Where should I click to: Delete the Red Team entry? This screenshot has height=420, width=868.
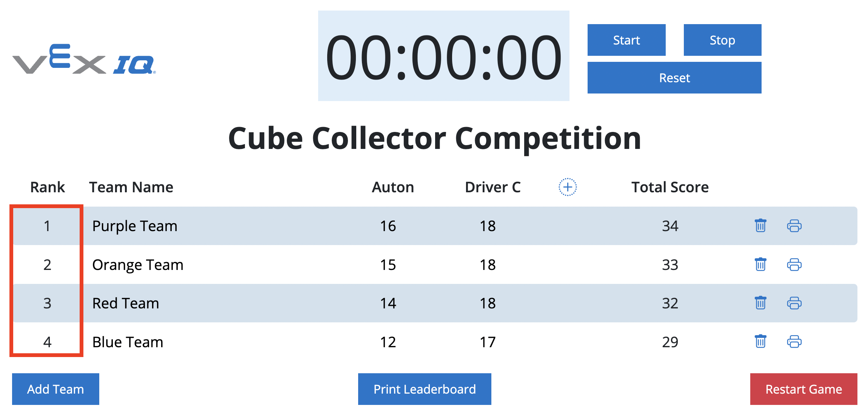[x=760, y=303]
